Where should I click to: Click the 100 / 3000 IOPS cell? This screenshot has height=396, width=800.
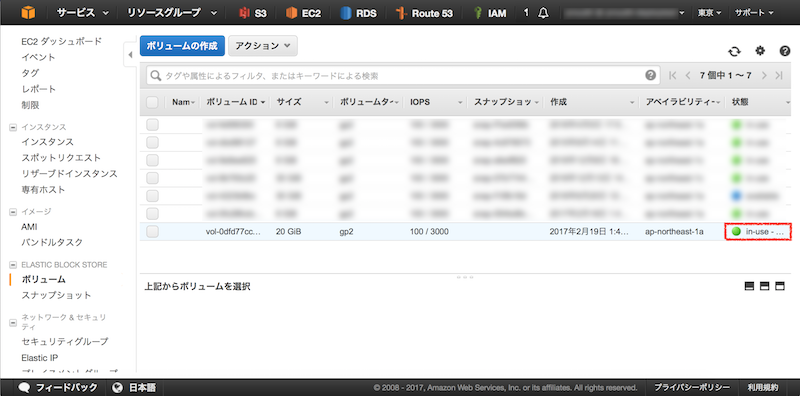click(429, 232)
